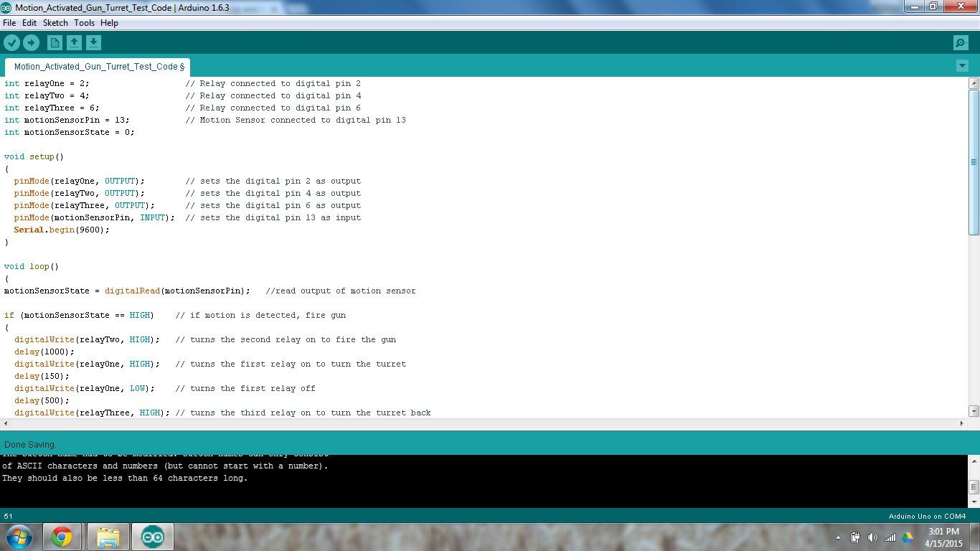Image resolution: width=980 pixels, height=551 pixels.
Task: Launch Google Chrome from the taskbar
Action: (x=62, y=537)
